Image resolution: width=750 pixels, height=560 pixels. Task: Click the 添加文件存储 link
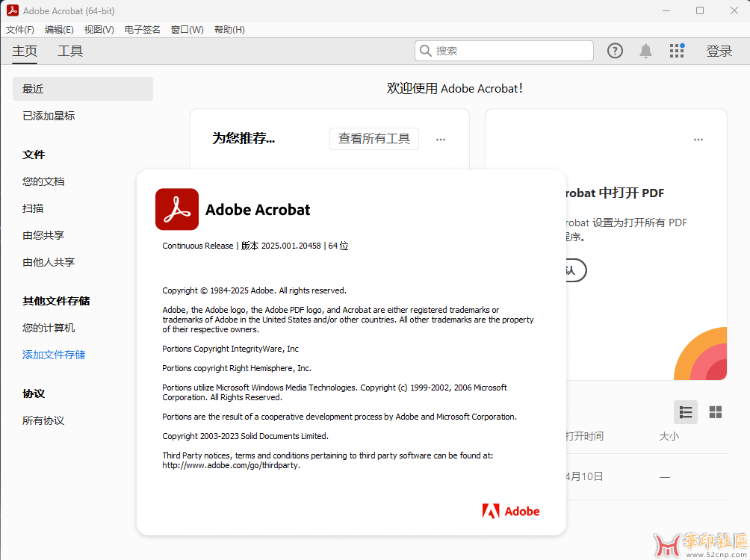[54, 355]
